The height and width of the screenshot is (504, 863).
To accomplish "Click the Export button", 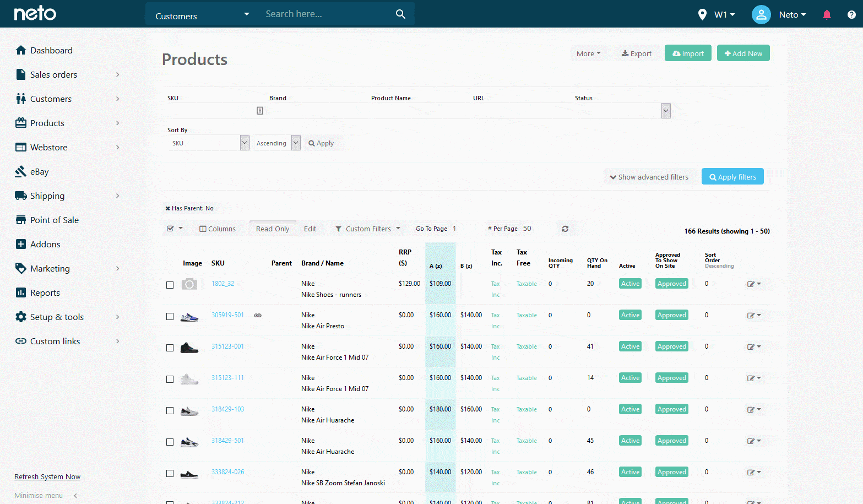I will [x=637, y=53].
